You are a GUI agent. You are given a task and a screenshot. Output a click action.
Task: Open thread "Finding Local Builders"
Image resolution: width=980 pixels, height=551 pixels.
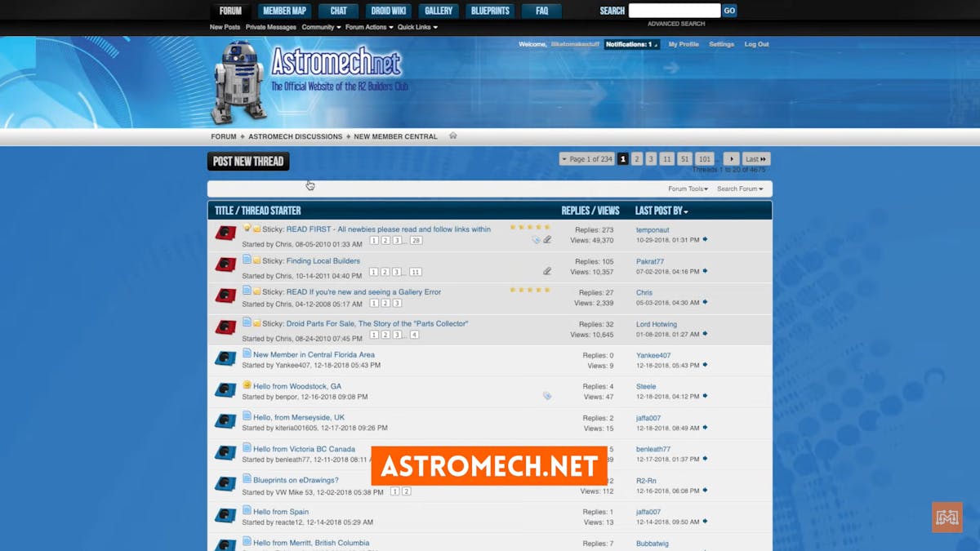click(323, 261)
